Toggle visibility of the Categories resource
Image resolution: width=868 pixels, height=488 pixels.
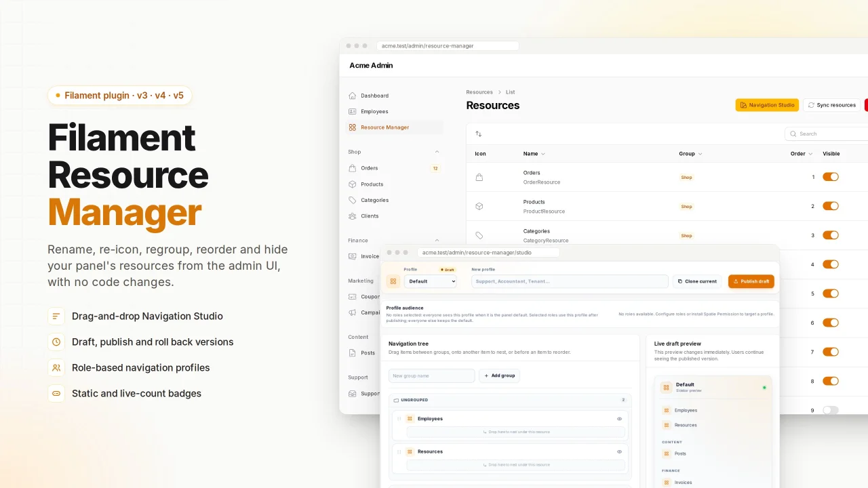pos(831,235)
